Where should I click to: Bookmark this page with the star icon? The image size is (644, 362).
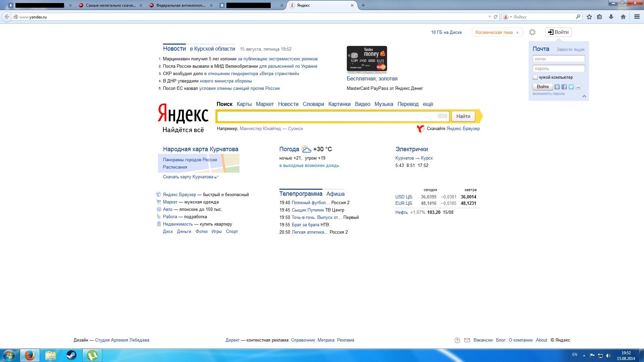click(589, 17)
